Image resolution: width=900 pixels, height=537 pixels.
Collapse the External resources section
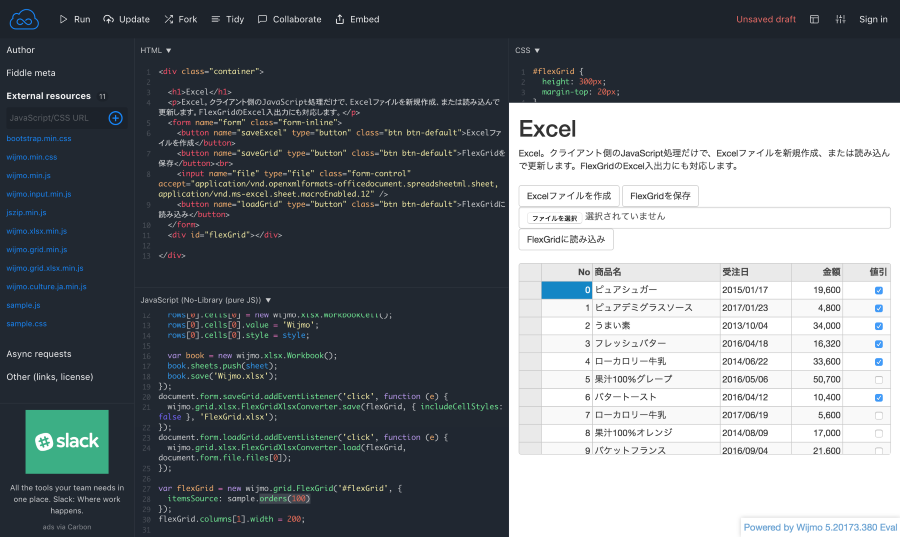(49, 96)
